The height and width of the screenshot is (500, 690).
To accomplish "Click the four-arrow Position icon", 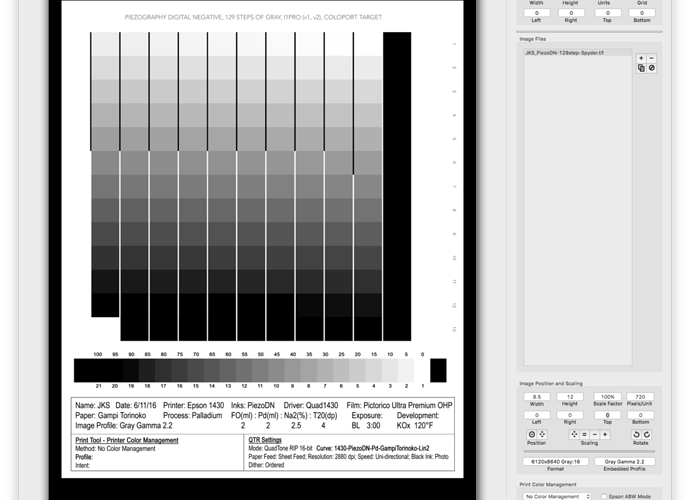I will pos(542,434).
